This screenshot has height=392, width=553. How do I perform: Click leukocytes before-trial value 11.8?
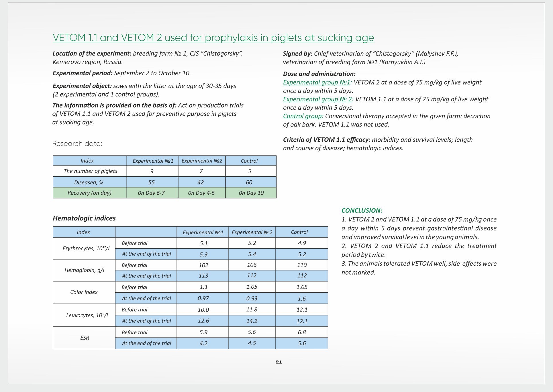pos(252,310)
